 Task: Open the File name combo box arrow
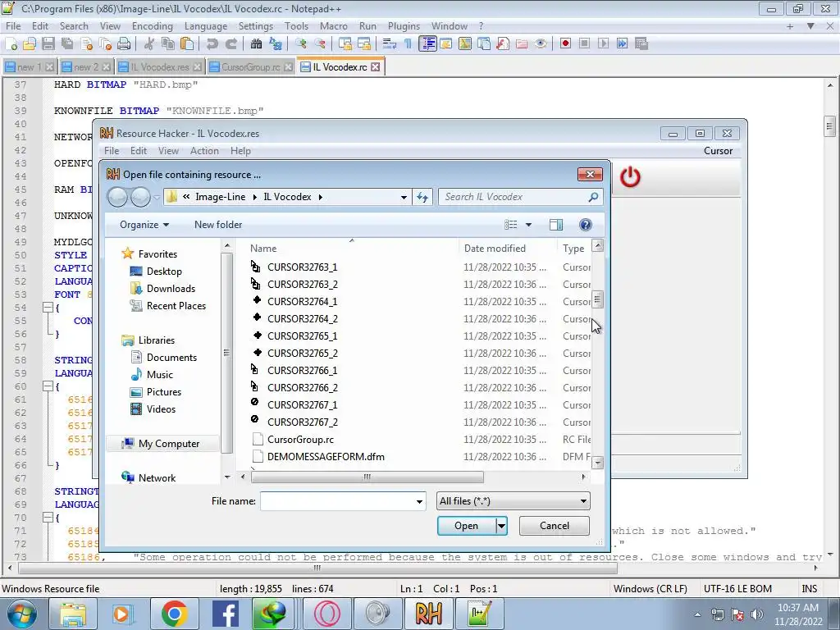coord(419,502)
